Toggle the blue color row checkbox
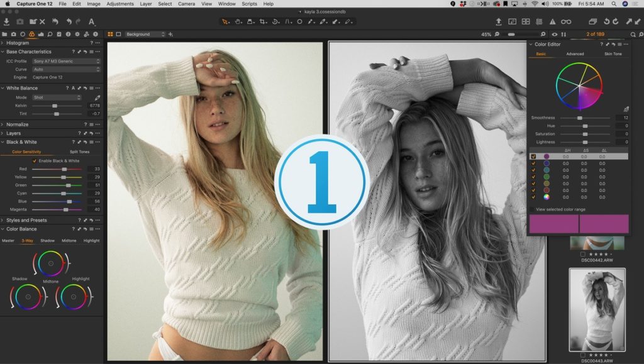This screenshot has height=364, width=644. coord(533,163)
